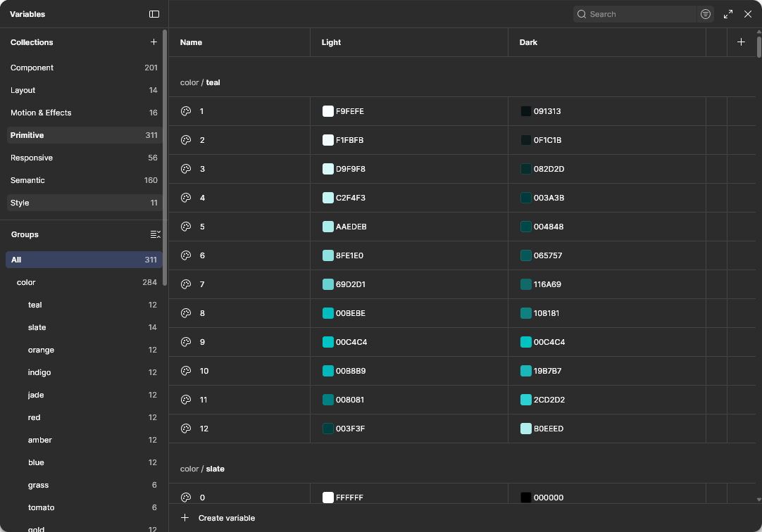Select the orange group
This screenshot has height=532, width=762.
click(84, 350)
